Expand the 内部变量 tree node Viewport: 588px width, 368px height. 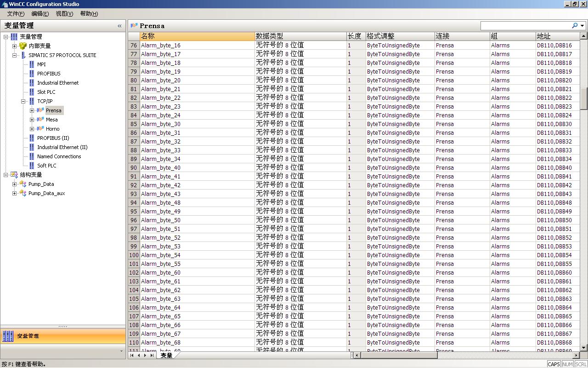click(14, 46)
